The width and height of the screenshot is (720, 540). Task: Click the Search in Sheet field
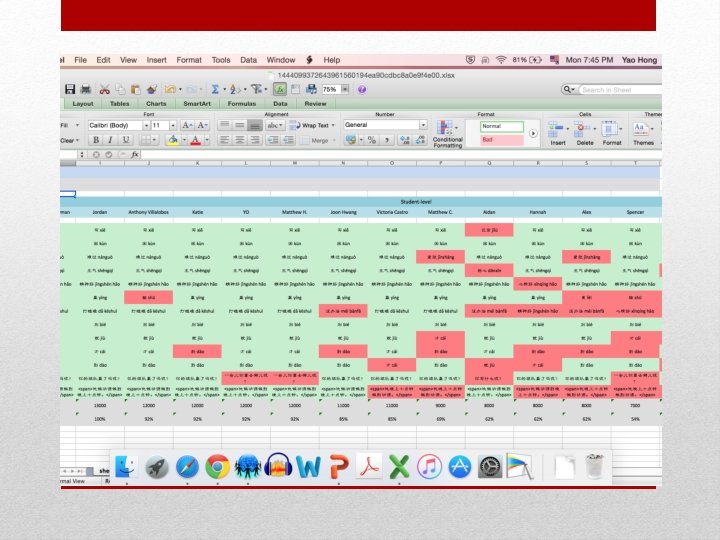click(619, 90)
